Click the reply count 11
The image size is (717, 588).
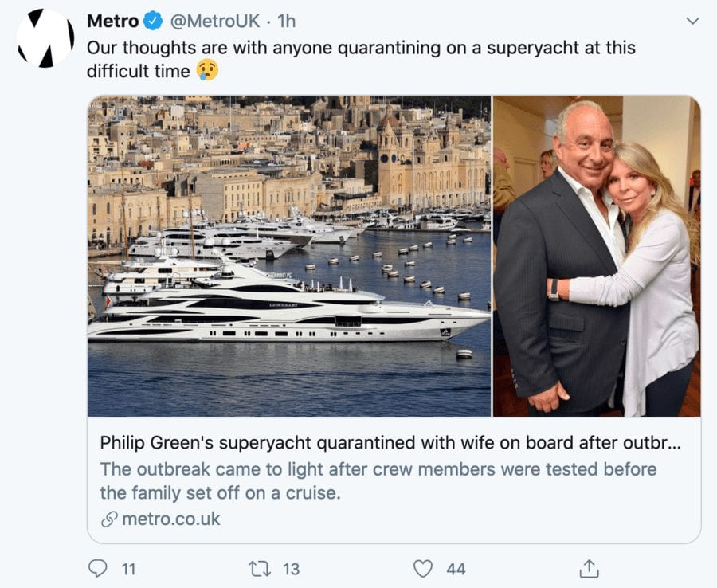[128, 569]
